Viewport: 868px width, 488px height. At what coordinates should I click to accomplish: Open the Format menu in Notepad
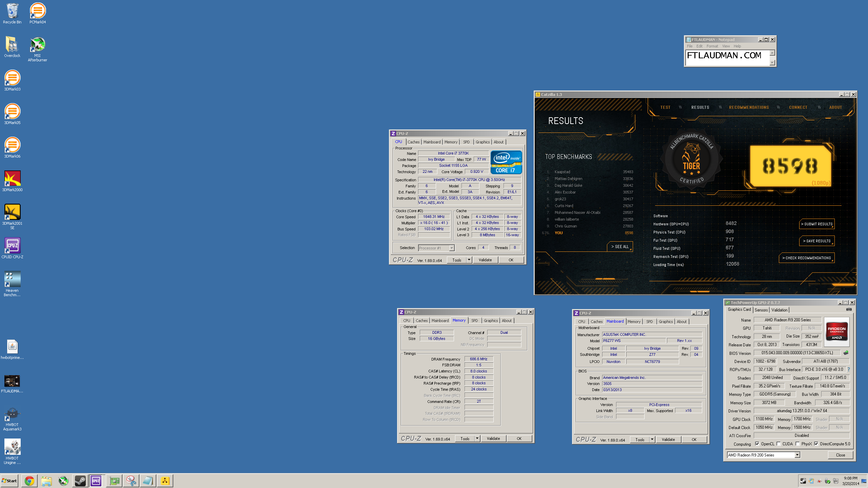click(x=712, y=46)
